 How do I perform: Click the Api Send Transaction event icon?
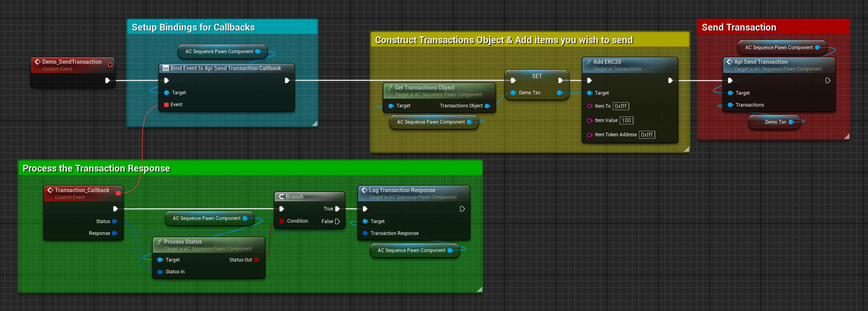click(x=730, y=62)
